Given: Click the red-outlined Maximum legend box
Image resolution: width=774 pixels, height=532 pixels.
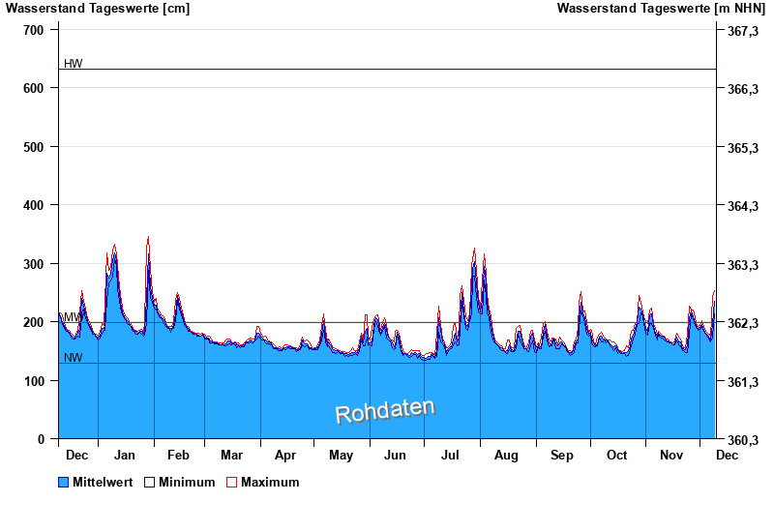Looking at the screenshot, I should click(231, 482).
